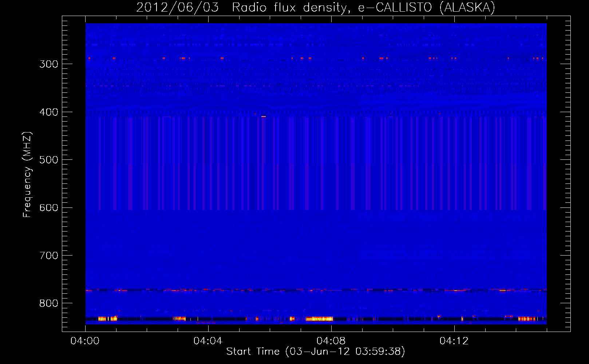The image size is (589, 364).
Task: Click the 04:04 time tick label
Action: coord(208,341)
